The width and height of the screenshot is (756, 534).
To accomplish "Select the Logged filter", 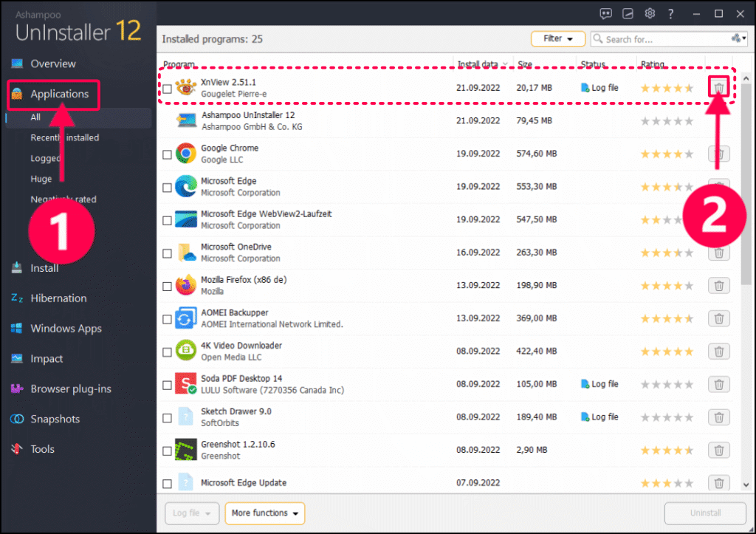I will pyautogui.click(x=46, y=158).
